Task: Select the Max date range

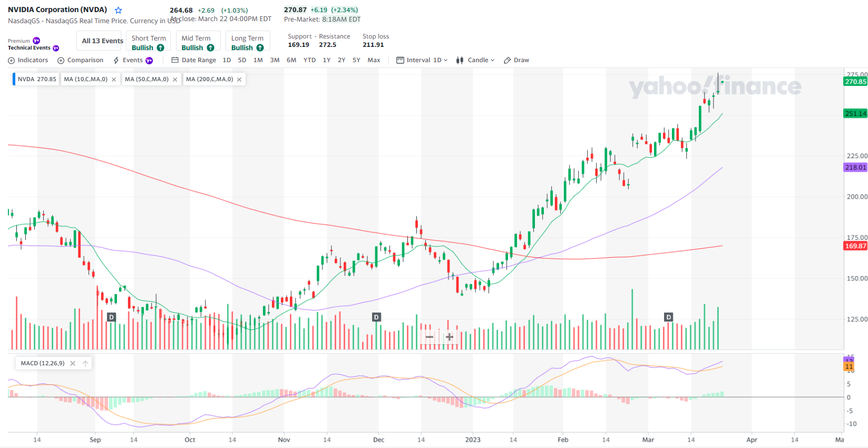Action: (x=374, y=60)
